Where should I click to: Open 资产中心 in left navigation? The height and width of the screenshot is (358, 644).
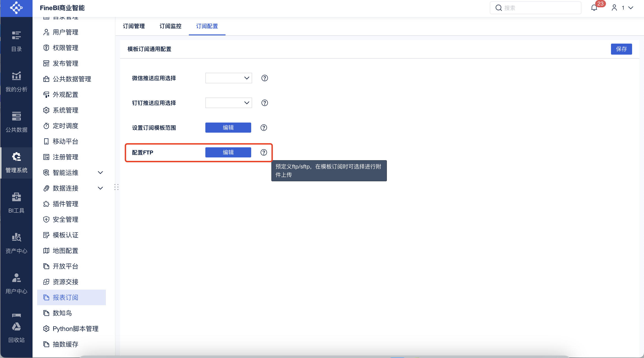16,243
